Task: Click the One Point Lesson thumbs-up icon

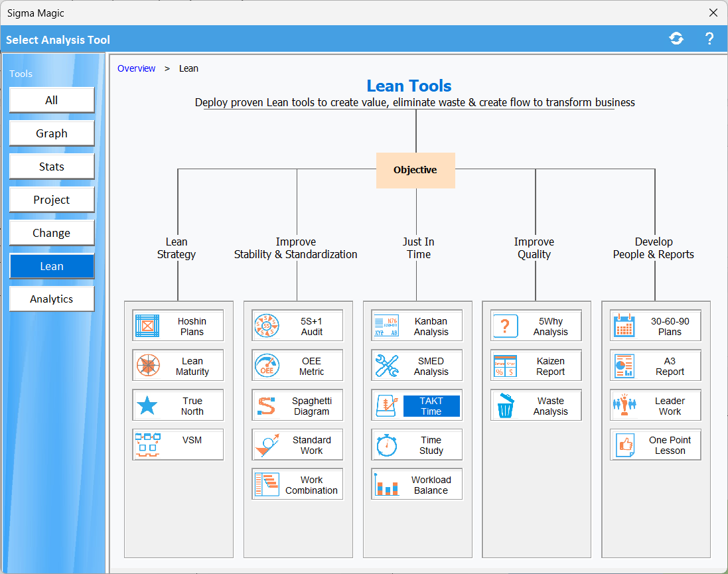Action: 624,445
